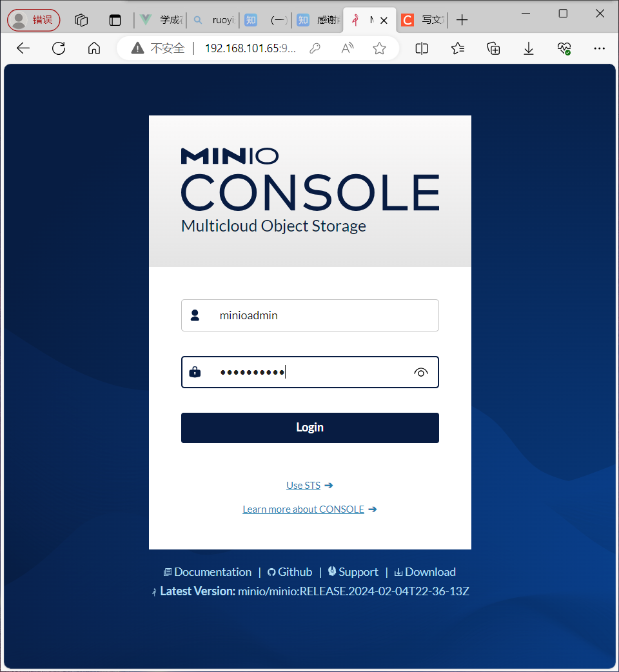The height and width of the screenshot is (672, 619).
Task: Switch to the 写文 tab
Action: (422, 20)
